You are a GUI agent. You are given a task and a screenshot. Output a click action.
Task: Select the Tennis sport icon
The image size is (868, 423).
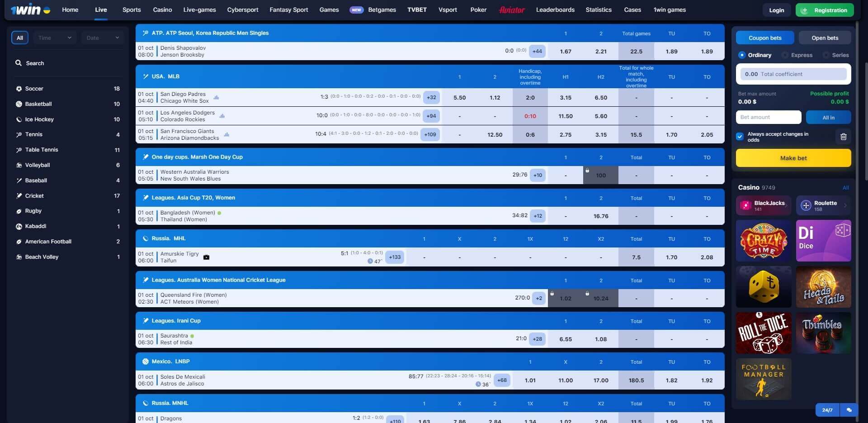(18, 134)
